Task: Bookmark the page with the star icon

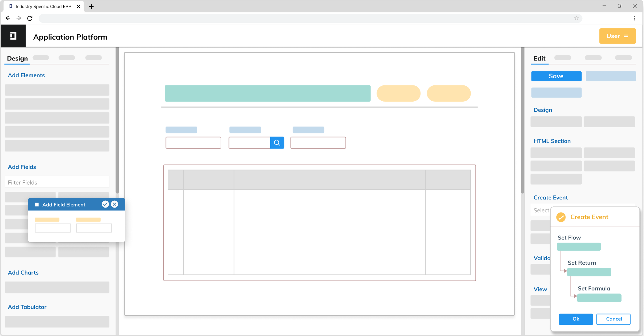Action: pos(576,18)
